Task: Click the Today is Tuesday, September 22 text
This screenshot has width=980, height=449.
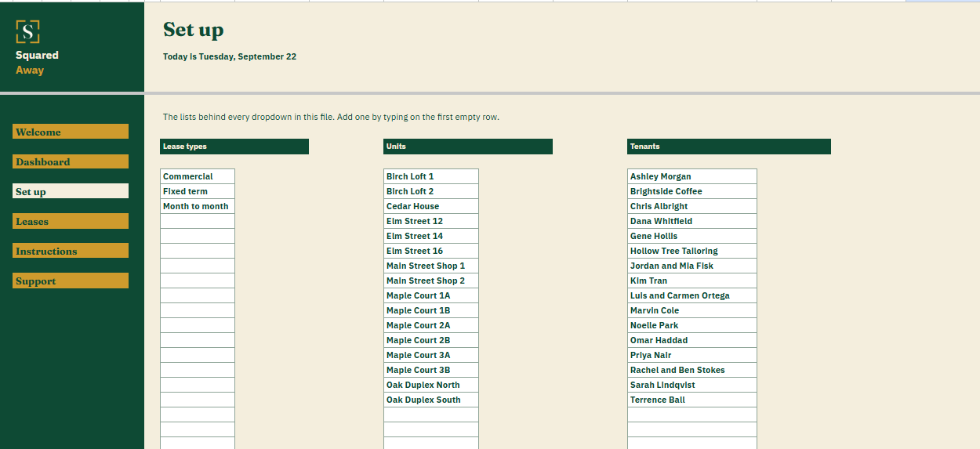Action: point(230,56)
